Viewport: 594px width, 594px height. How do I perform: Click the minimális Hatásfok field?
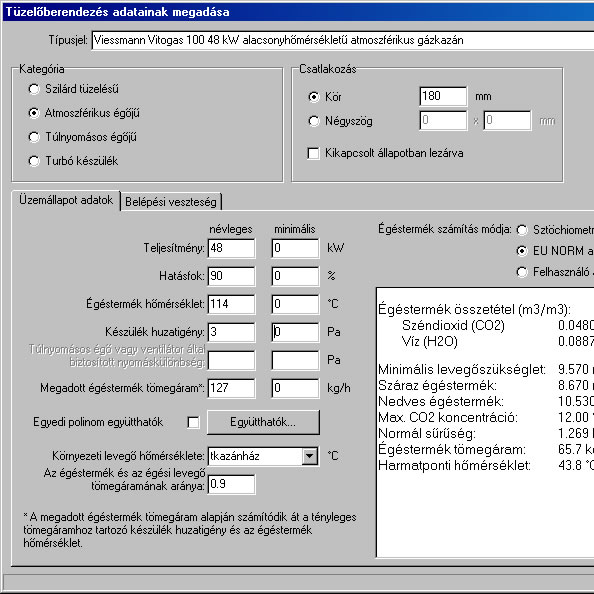click(295, 276)
